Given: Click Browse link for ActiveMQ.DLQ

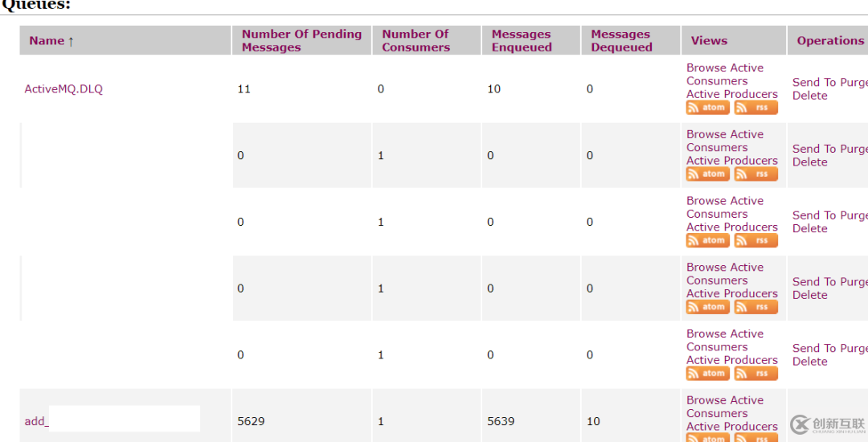Looking at the screenshot, I should (705, 68).
